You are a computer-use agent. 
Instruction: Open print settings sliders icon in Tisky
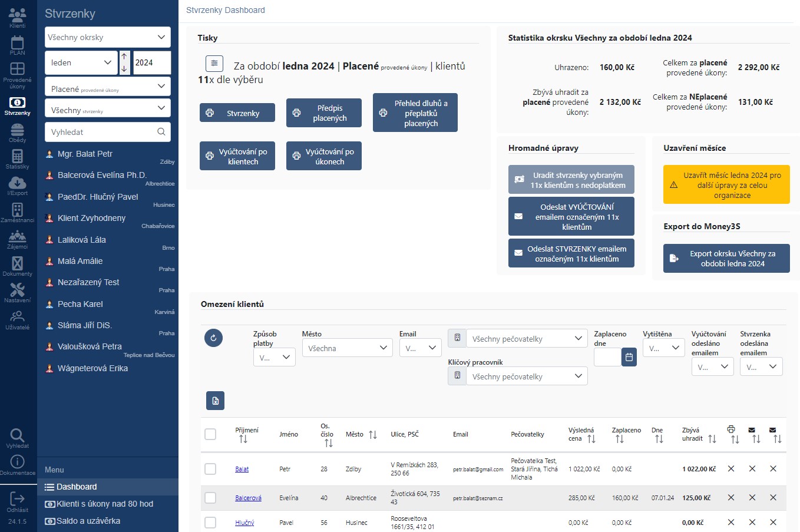[x=214, y=63]
